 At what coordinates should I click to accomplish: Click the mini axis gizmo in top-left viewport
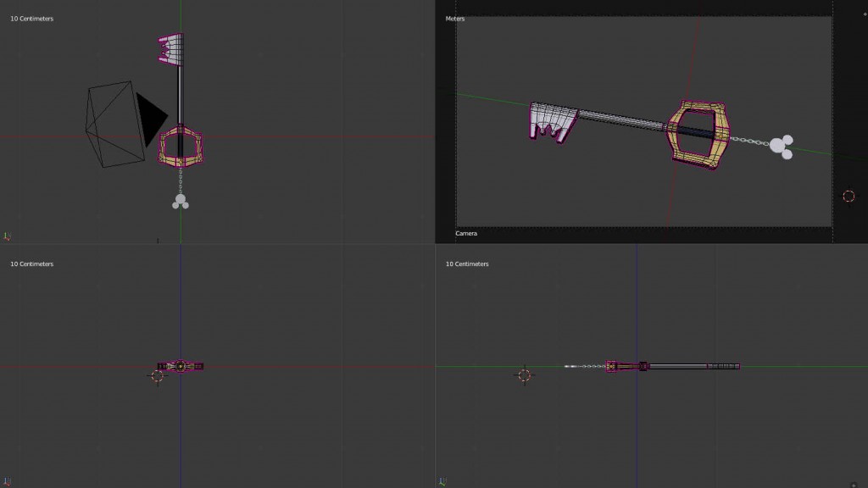tap(7, 236)
